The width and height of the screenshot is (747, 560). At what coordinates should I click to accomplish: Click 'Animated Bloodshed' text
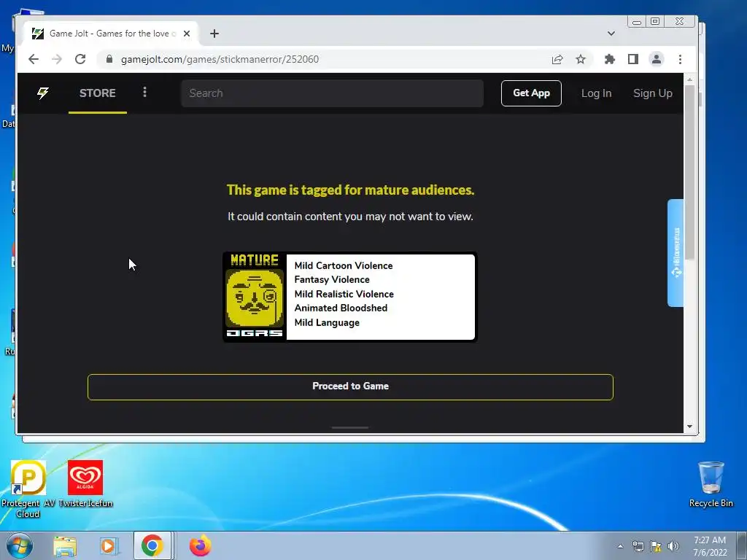pyautogui.click(x=341, y=308)
